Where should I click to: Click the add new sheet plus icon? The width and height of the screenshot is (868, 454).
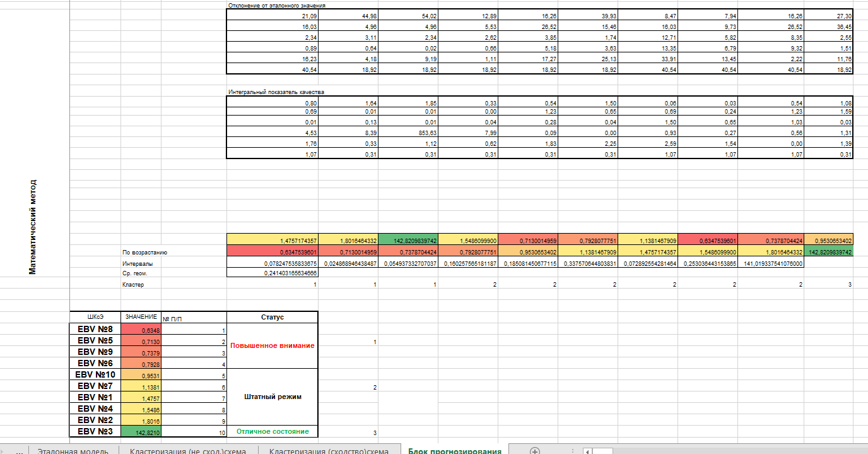coord(535,451)
